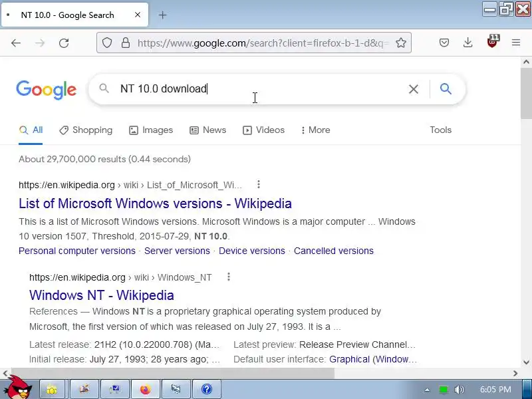Image resolution: width=532 pixels, height=399 pixels.
Task: Click the Show desktop strip
Action: click(527, 389)
